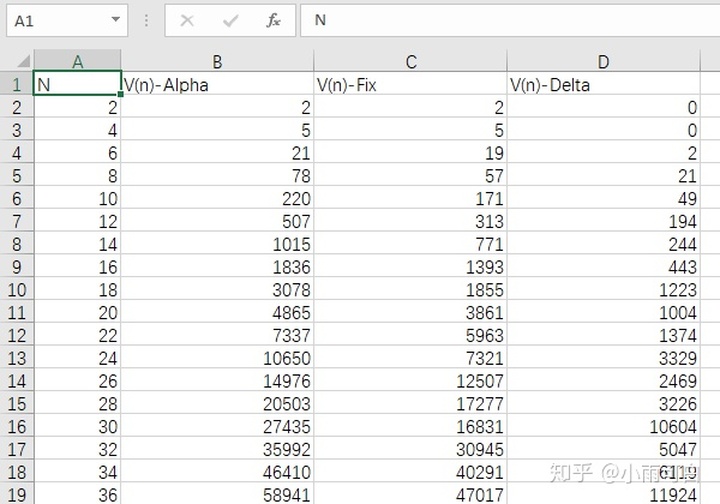Click cell with value 35992
Image resolution: width=720 pixels, height=504 pixels.
pyautogui.click(x=217, y=449)
